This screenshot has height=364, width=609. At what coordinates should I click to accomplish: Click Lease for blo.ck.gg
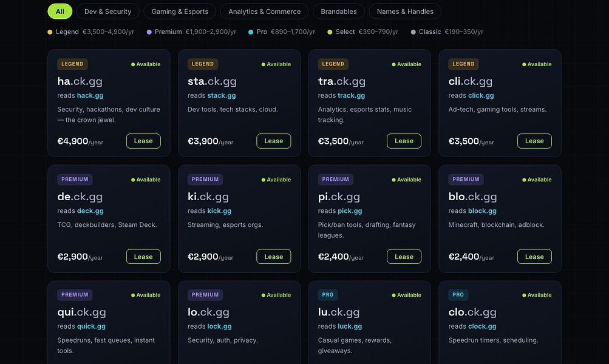click(534, 257)
